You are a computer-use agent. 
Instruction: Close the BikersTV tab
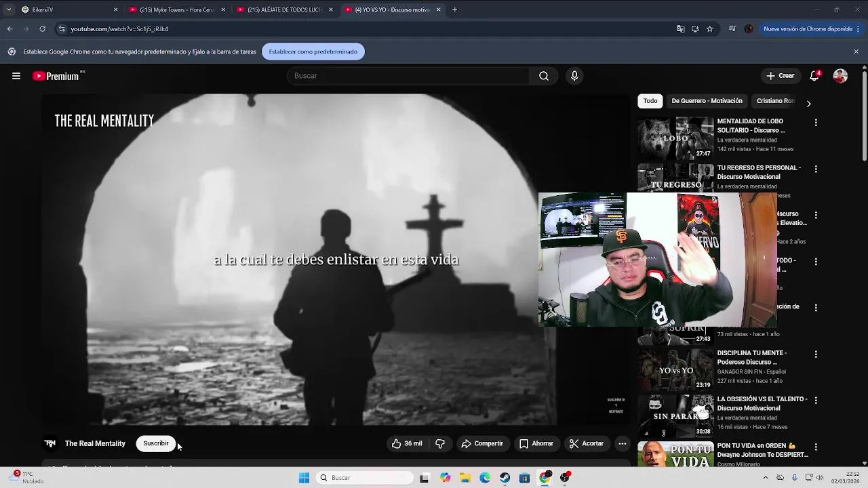point(115,9)
